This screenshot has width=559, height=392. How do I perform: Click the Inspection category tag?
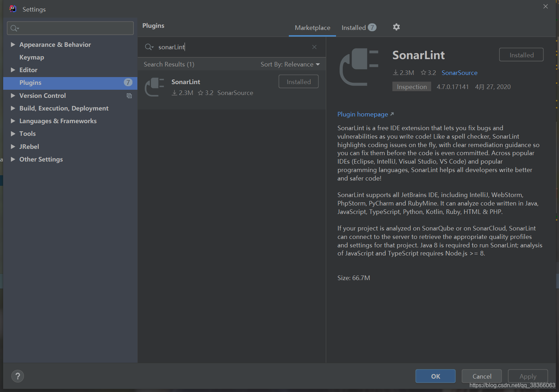tap(412, 87)
